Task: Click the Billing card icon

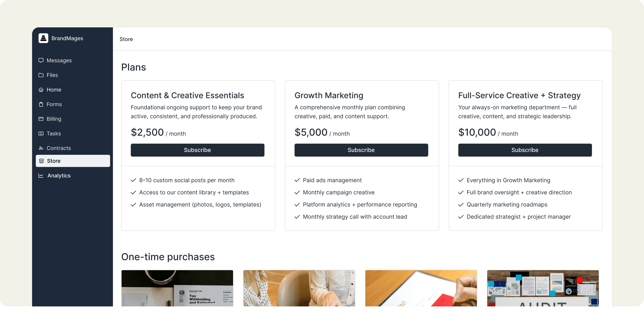Action: tap(41, 119)
